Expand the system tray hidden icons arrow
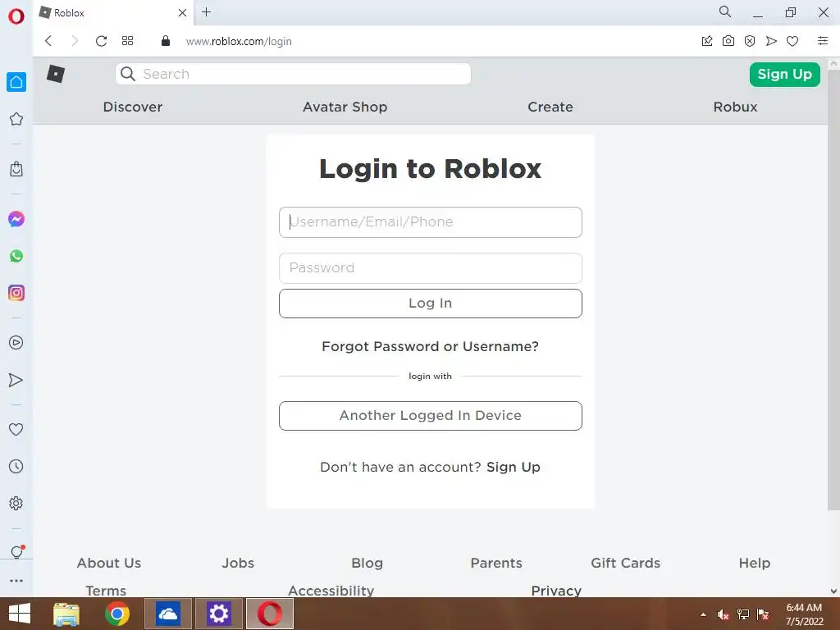 [703, 614]
